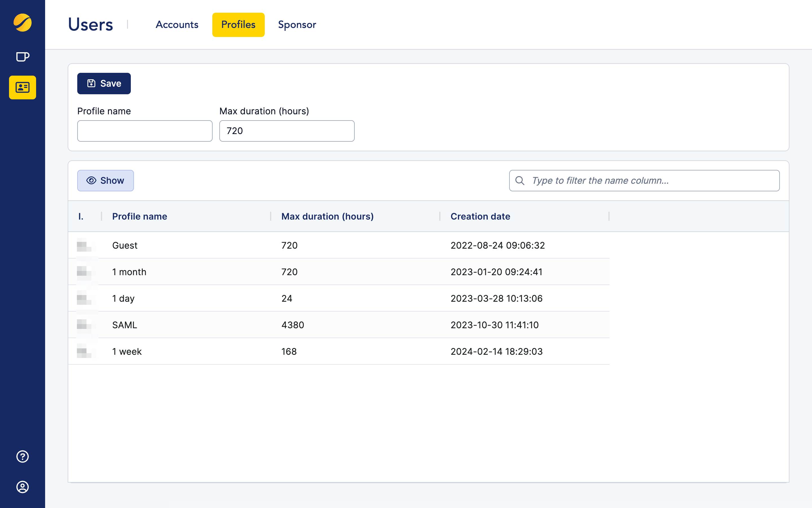The width and height of the screenshot is (812, 508).
Task: Switch to the Accounts tab
Action: (x=177, y=25)
